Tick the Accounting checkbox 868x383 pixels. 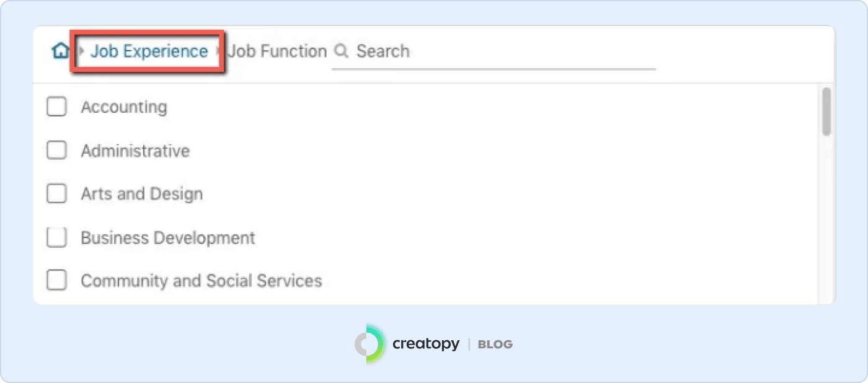pyautogui.click(x=57, y=107)
